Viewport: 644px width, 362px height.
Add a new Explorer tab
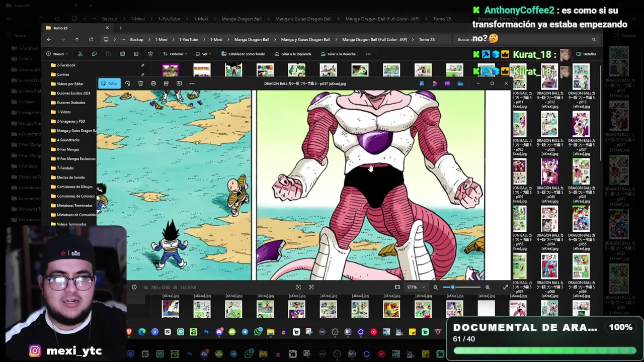click(x=120, y=28)
